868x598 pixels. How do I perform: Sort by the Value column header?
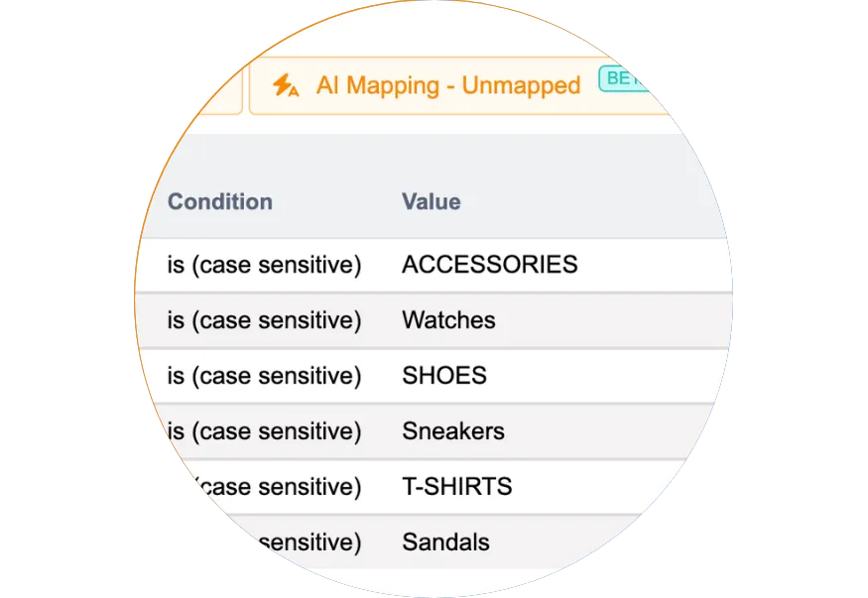tap(431, 202)
